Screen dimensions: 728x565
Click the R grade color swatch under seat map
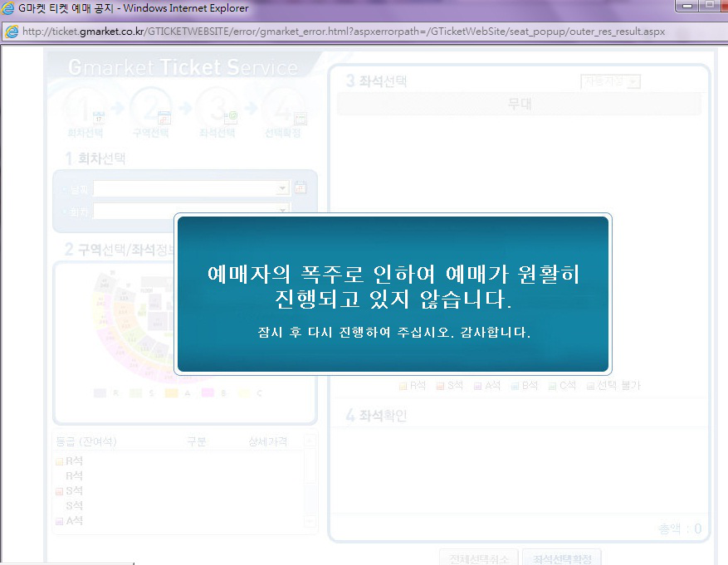(x=100, y=392)
